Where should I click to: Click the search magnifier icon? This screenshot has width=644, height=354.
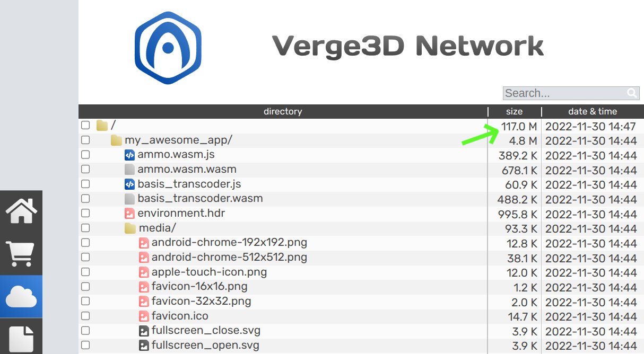click(632, 93)
